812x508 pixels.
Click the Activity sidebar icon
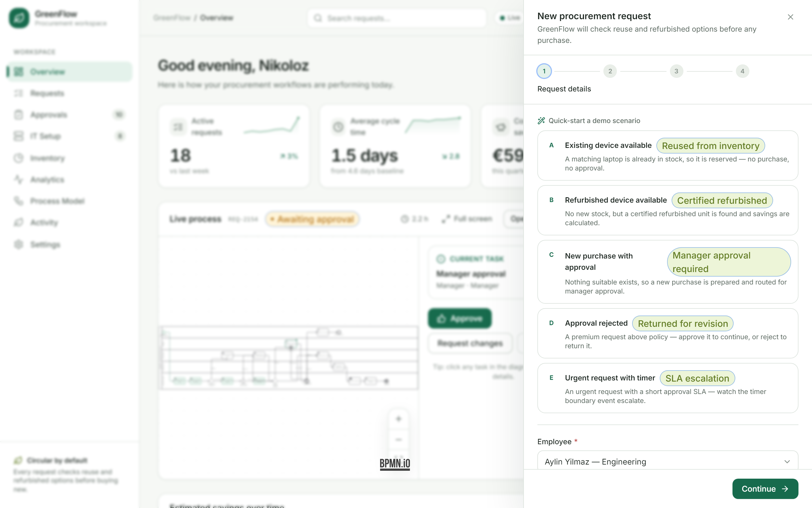click(19, 222)
